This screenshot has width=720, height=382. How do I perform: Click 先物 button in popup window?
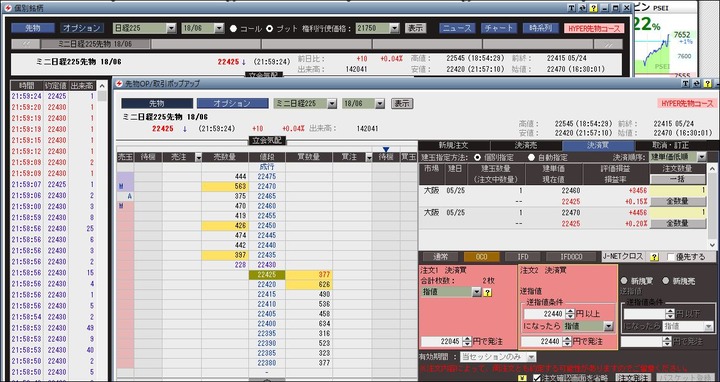(157, 104)
